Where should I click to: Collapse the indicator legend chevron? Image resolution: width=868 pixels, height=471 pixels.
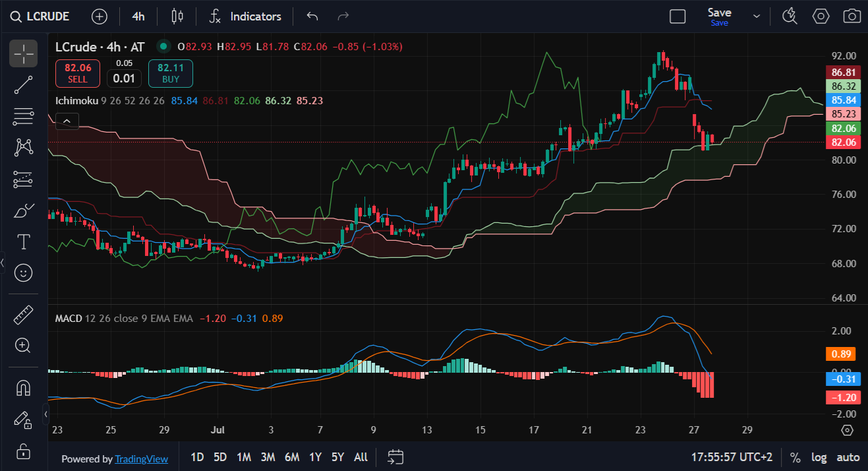point(67,121)
